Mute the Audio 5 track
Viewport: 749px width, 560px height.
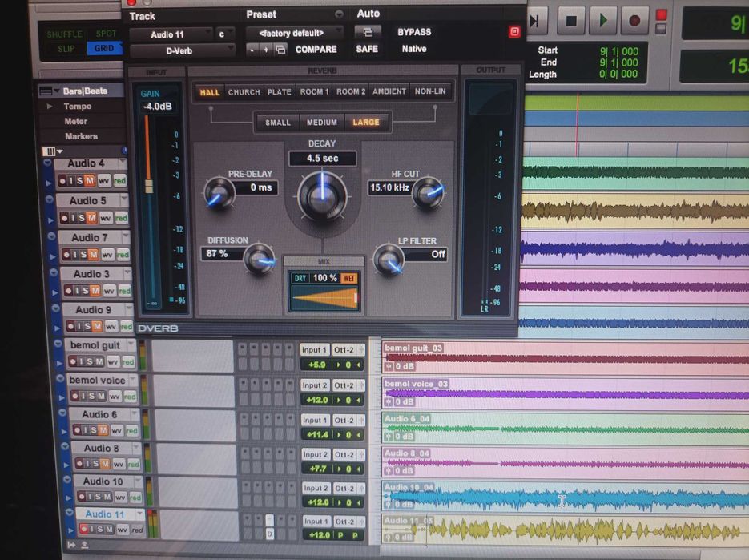[x=91, y=219]
